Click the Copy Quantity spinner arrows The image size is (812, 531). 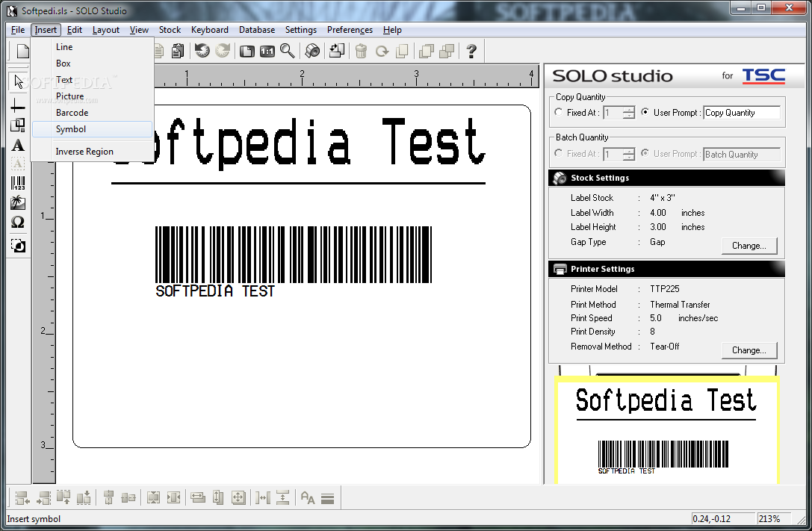(x=629, y=112)
